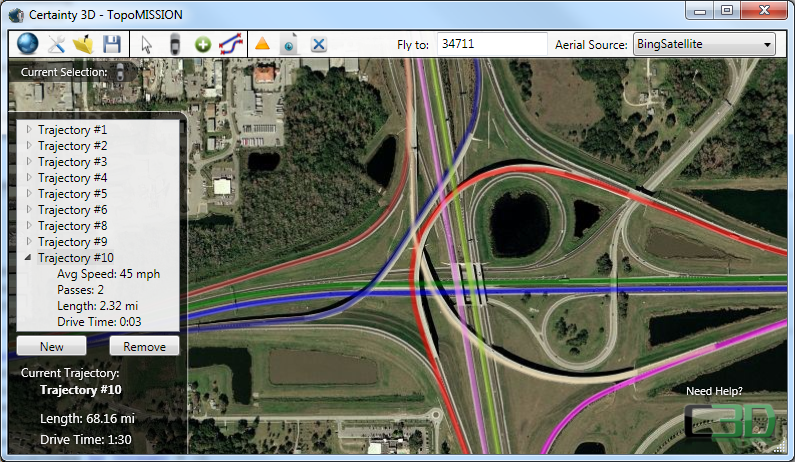Image resolution: width=795 pixels, height=462 pixels.
Task: Click the green plus add icon
Action: coord(203,44)
